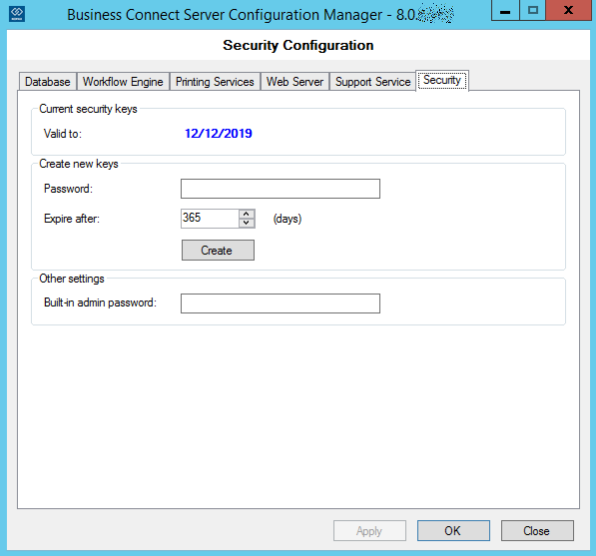The width and height of the screenshot is (596, 556).
Task: Click the Create new keys Password field
Action: [x=280, y=189]
